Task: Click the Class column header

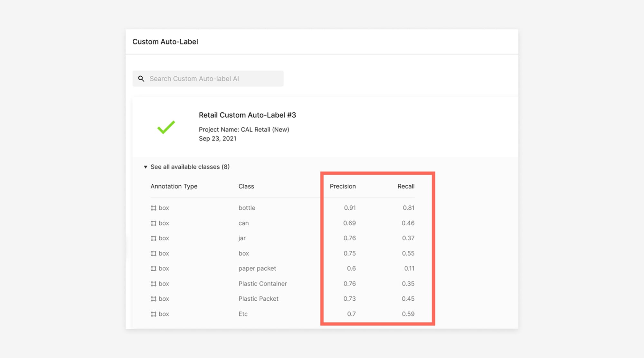Action: click(x=246, y=186)
